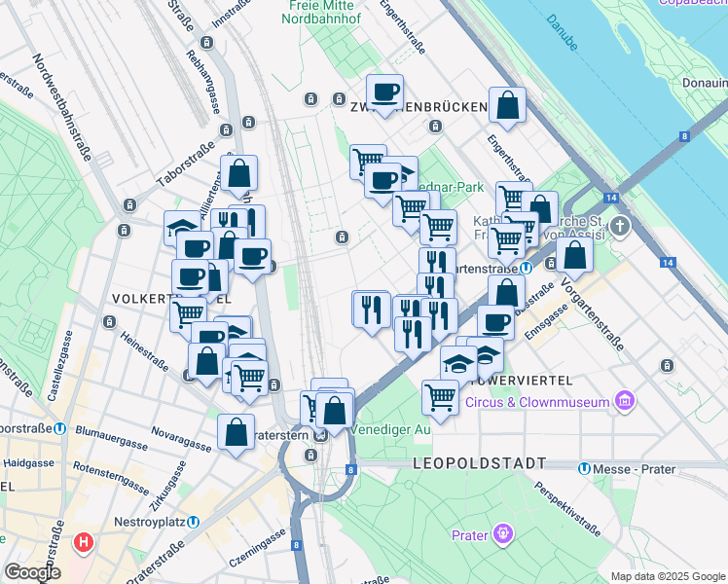Viewport: 728px width, 584px height.
Task: Click the cafe marker near Ennsgasse
Action: 495,321
